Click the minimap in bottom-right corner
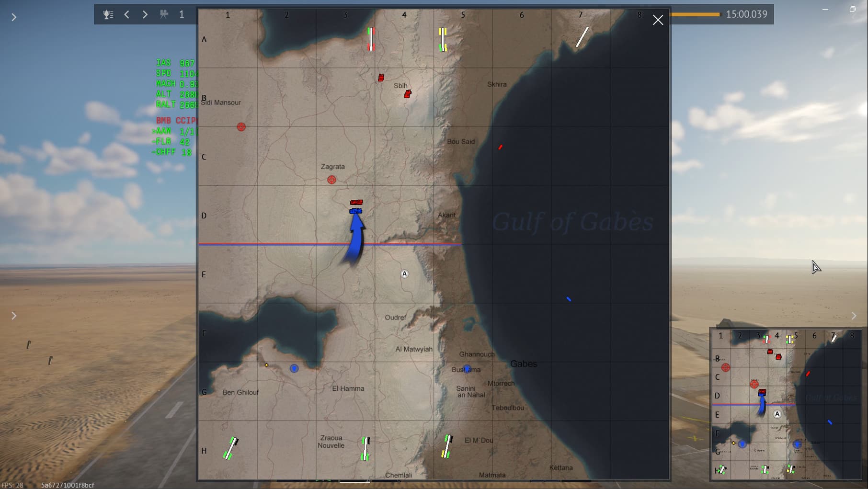Image resolution: width=868 pixels, height=489 pixels. (786, 404)
